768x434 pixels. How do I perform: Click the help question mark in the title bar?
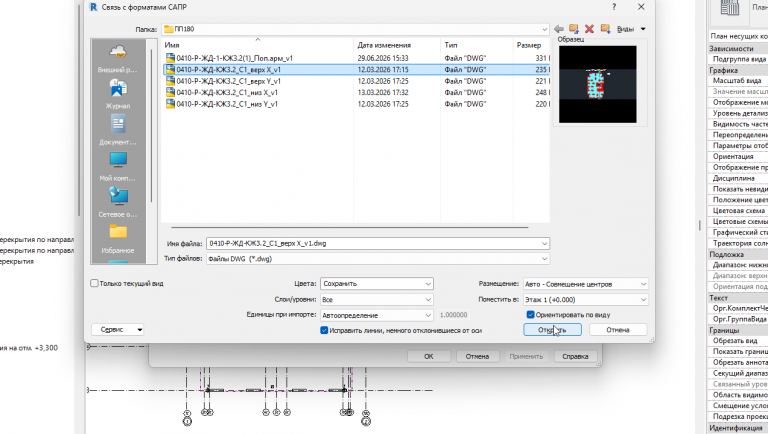[614, 7]
